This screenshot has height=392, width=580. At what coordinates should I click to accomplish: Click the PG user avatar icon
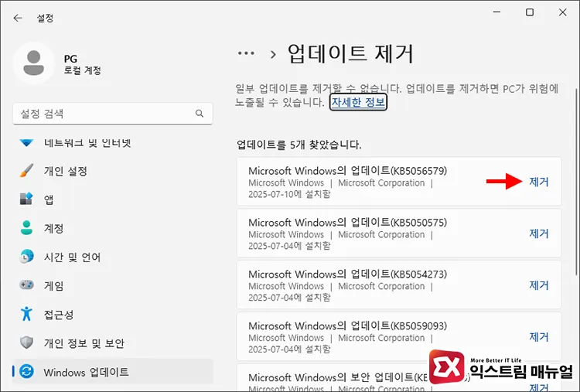point(34,63)
